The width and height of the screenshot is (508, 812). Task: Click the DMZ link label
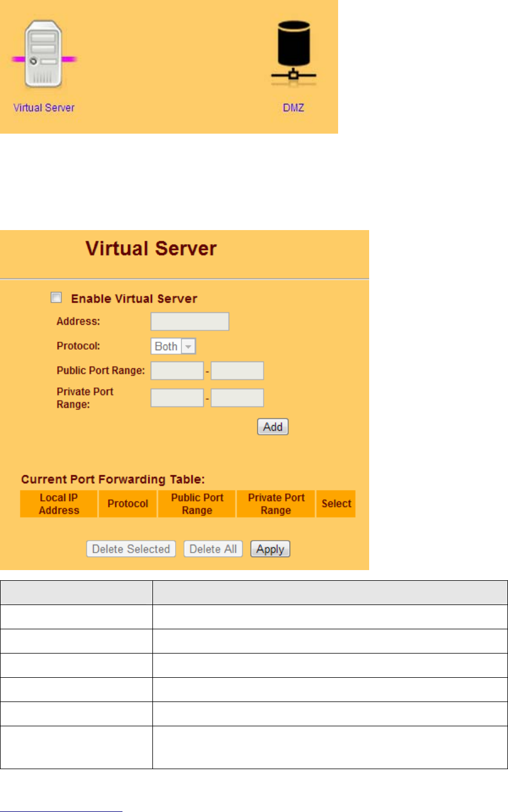[x=294, y=108]
